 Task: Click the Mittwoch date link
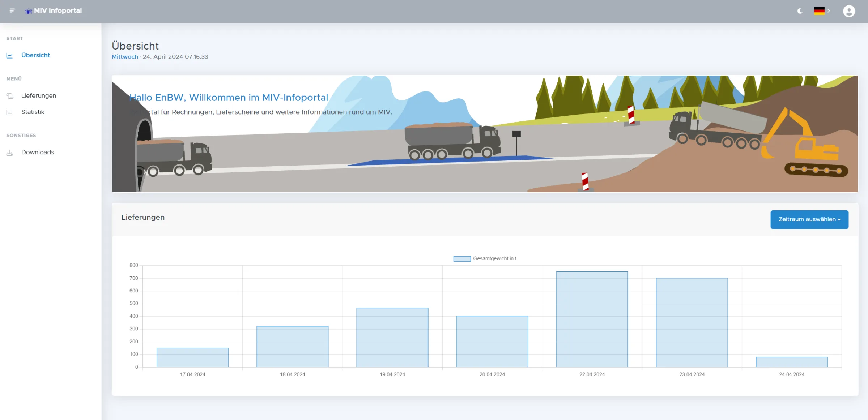(x=125, y=57)
